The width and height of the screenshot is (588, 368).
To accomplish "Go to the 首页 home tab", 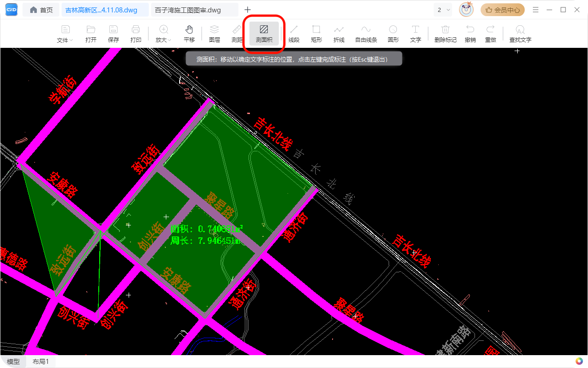I will (x=41, y=10).
